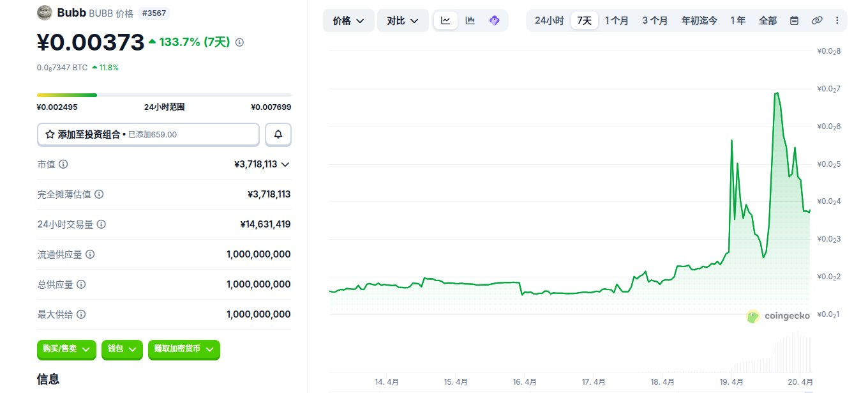Open the calendar date range picker

click(794, 20)
